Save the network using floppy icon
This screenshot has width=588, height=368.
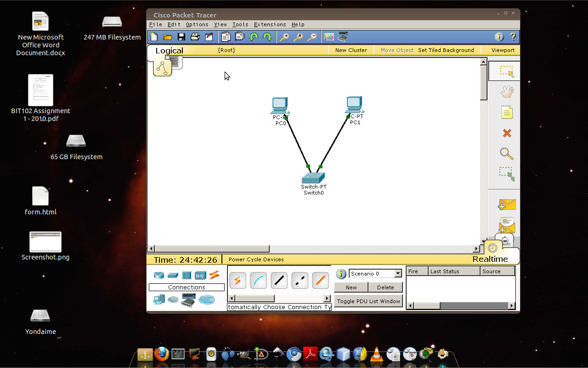point(181,37)
